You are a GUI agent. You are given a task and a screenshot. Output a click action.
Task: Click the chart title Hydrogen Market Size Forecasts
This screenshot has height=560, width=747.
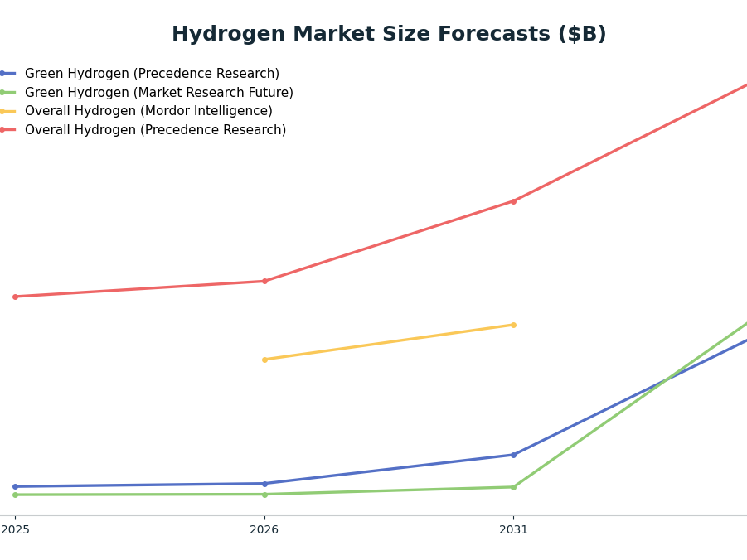click(x=389, y=34)
